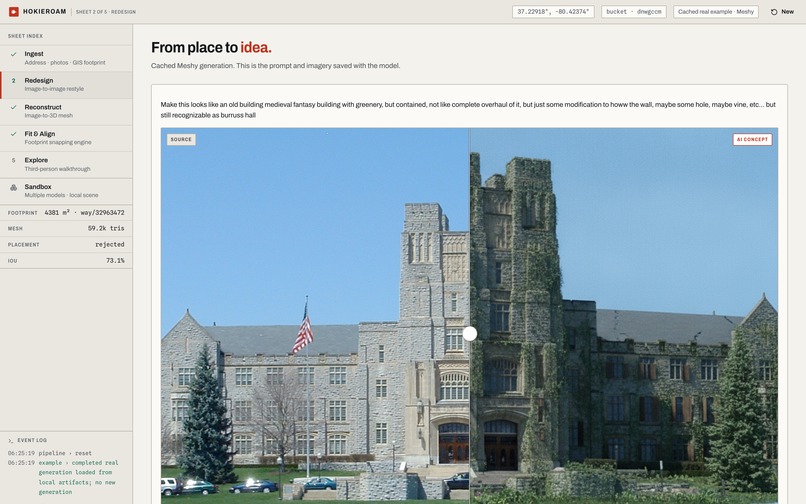Click the source photo of Burruss Hall

(315, 316)
